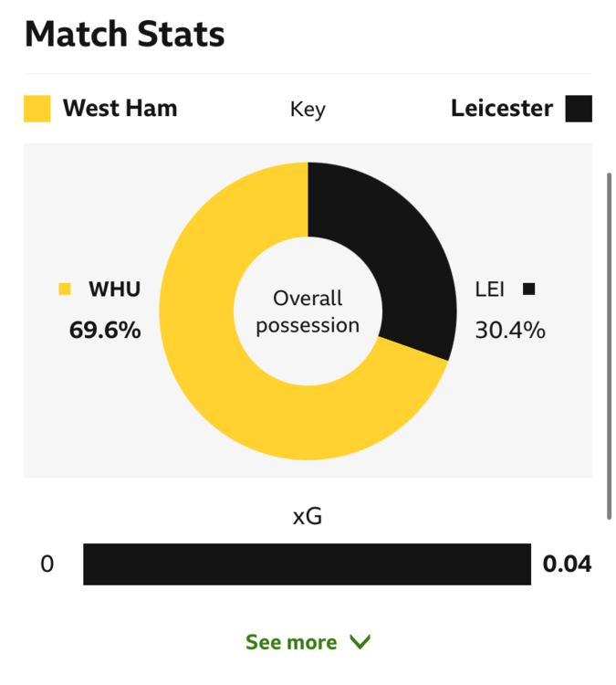Click the Key label in the legend

point(308,110)
